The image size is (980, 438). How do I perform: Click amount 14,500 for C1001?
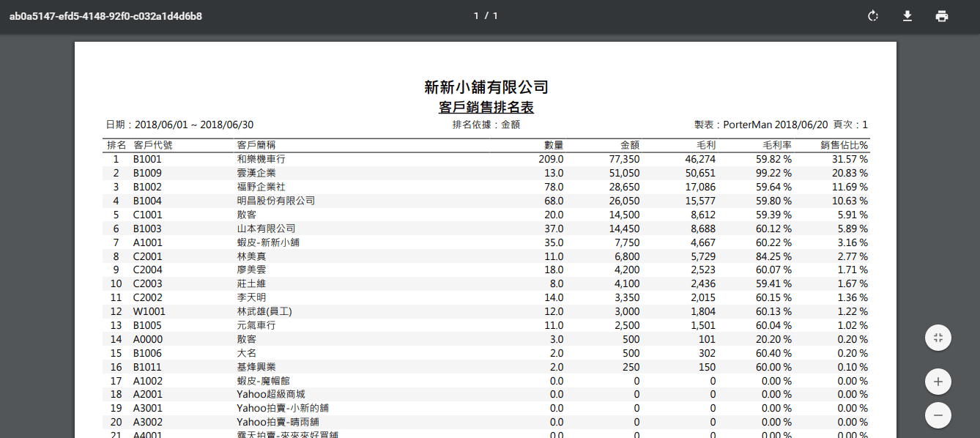point(624,215)
